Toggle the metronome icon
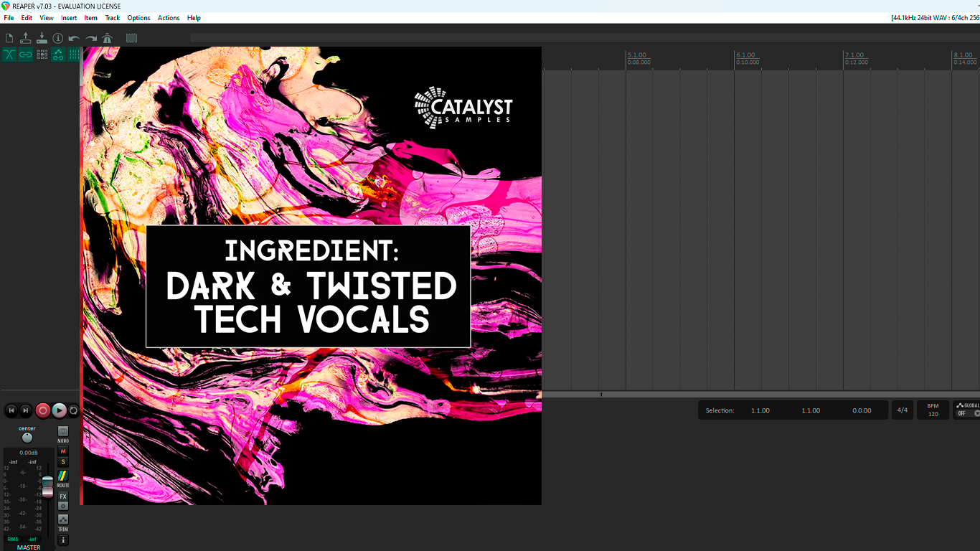 pyautogui.click(x=107, y=38)
